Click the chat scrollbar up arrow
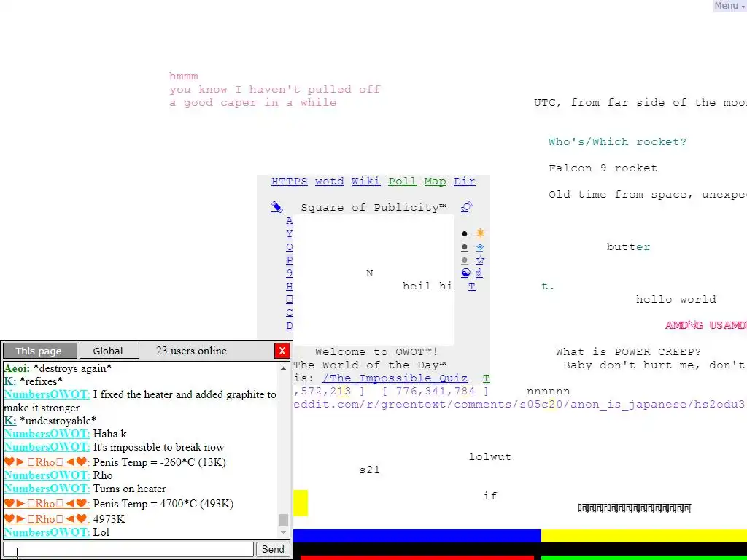Screen dimensions: 747x560 click(284, 368)
